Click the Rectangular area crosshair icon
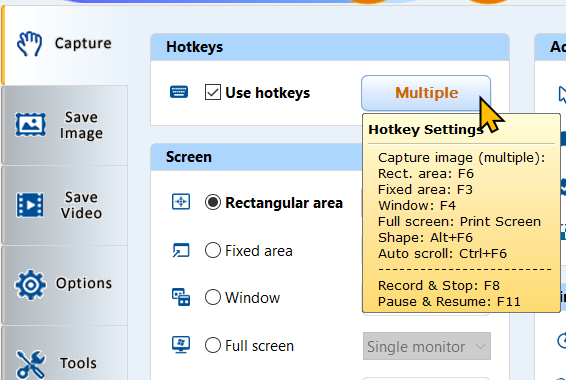This screenshot has width=566, height=380. [181, 202]
